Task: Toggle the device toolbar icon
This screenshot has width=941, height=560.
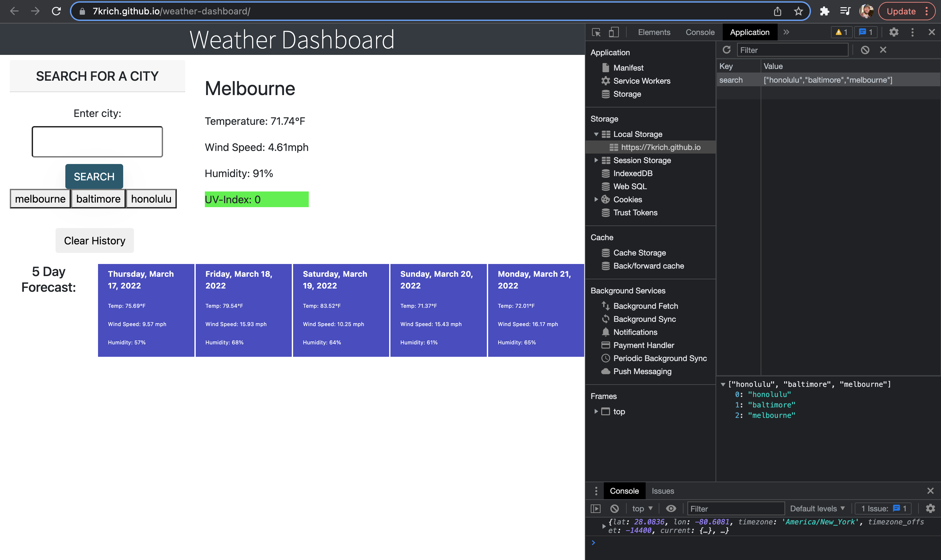Action: [x=614, y=32]
